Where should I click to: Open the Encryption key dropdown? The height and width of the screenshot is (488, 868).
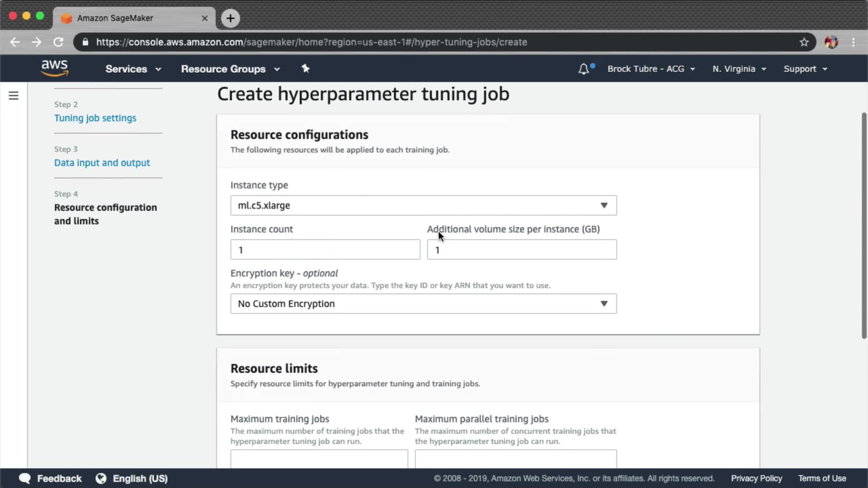tap(423, 304)
